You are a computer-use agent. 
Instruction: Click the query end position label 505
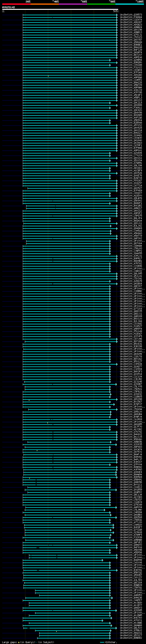115,11
